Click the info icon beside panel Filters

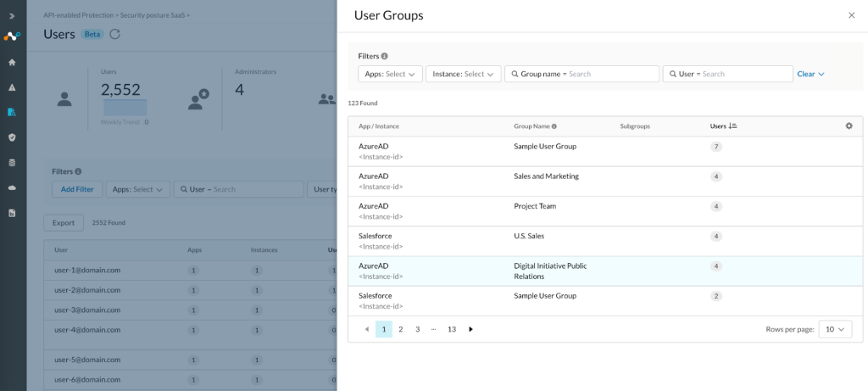coord(384,56)
